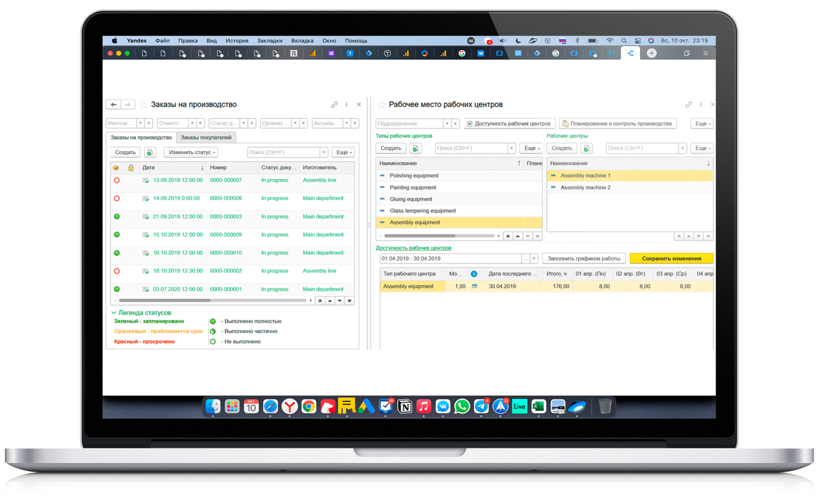Collapse the Легенда статусов section

tap(113, 313)
